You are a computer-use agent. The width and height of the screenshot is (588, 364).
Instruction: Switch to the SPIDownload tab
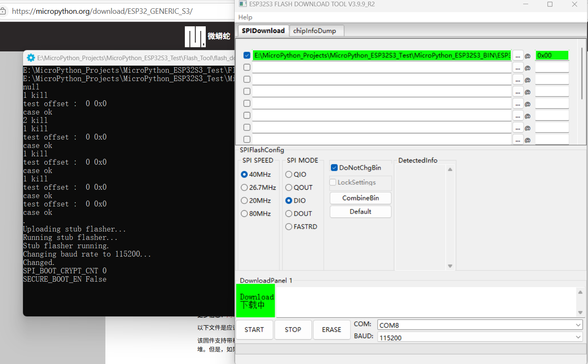click(x=263, y=31)
